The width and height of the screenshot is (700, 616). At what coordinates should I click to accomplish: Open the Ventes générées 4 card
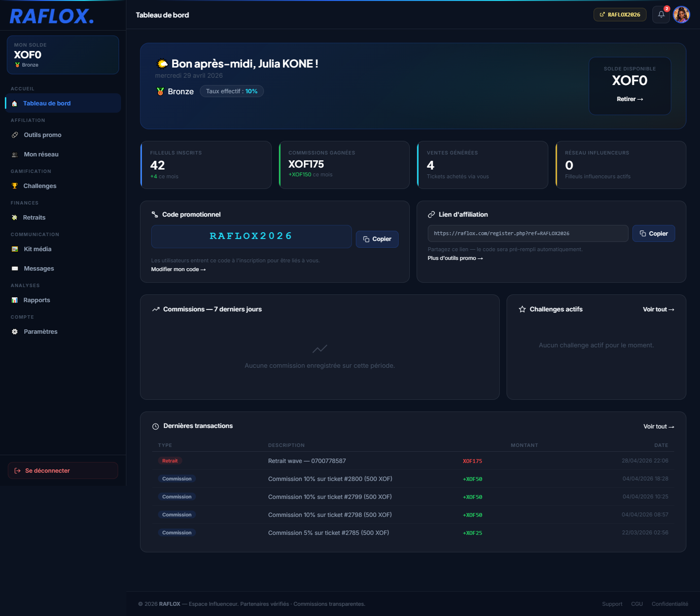482,165
